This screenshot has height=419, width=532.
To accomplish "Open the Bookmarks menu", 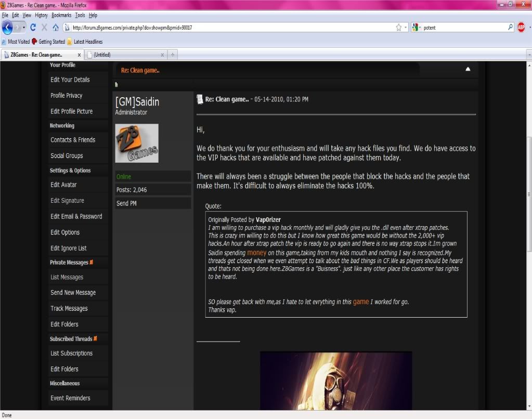I will pos(62,16).
